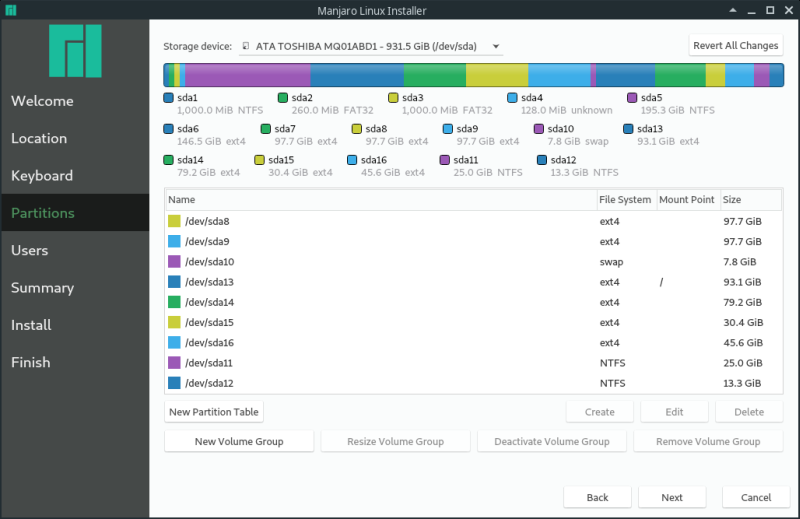Click the Next button
800x519 pixels.
(x=672, y=497)
